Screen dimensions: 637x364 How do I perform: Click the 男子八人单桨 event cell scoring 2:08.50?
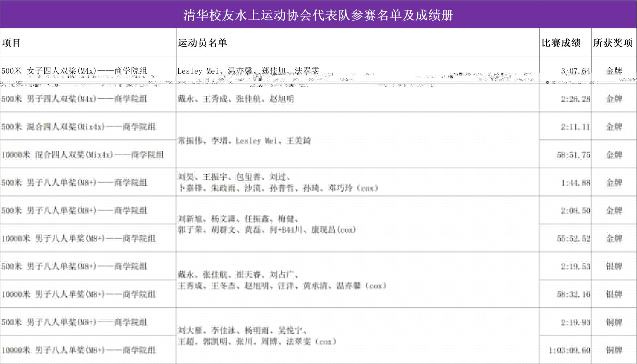click(x=88, y=210)
